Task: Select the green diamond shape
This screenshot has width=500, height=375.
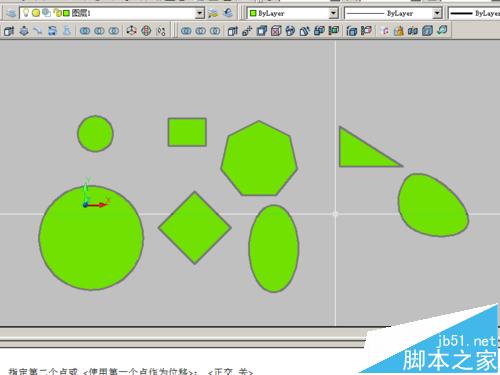Action: [x=195, y=228]
